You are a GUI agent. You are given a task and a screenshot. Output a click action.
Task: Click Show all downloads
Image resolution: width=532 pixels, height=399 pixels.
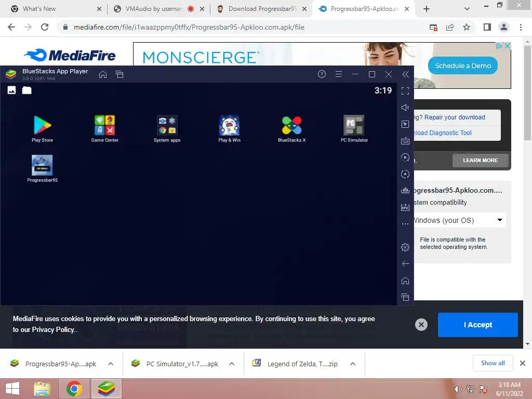click(x=493, y=363)
